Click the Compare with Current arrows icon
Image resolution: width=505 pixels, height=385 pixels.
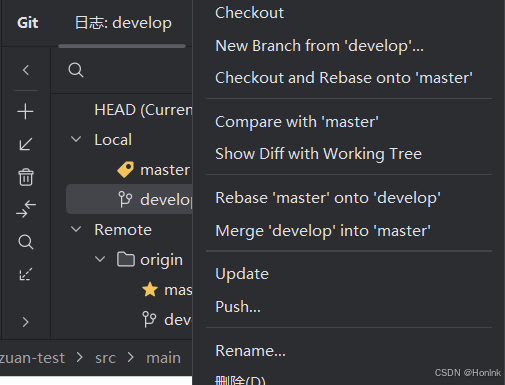(x=26, y=209)
